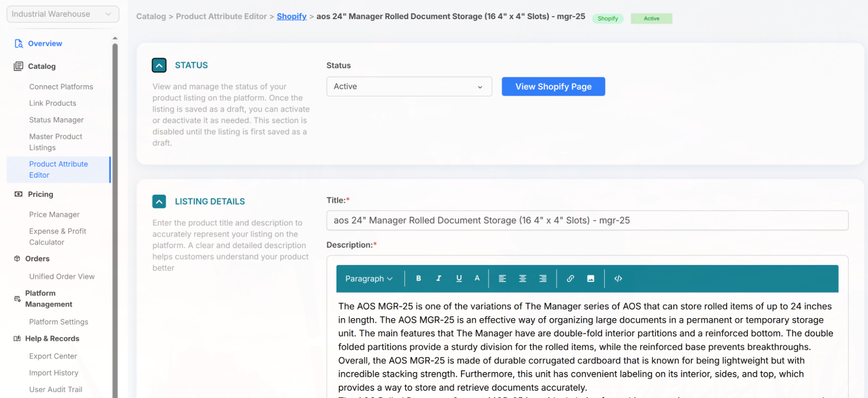Screen dimensions: 868x398
Task: Click the Active status badge
Action: tap(651, 19)
